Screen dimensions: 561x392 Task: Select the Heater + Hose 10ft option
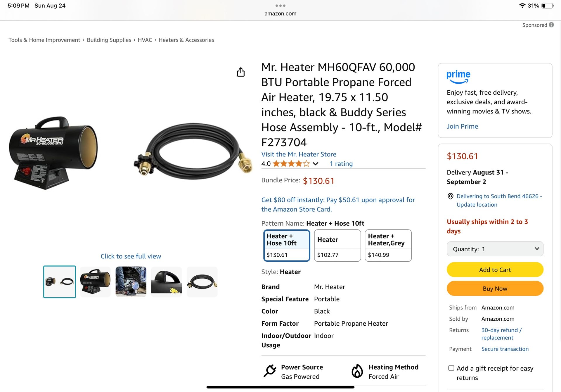pyautogui.click(x=287, y=246)
